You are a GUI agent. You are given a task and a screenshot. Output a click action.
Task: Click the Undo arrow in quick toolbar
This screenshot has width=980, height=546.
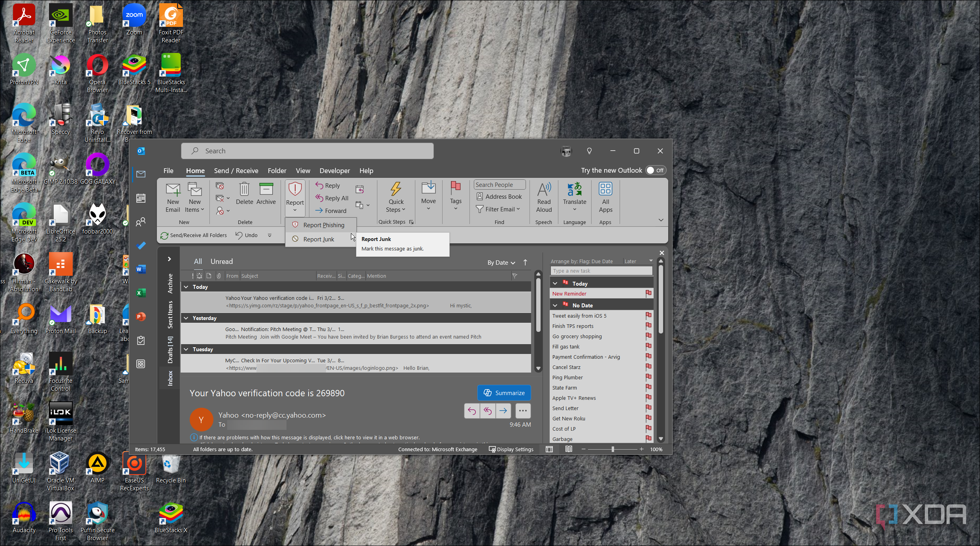(239, 235)
